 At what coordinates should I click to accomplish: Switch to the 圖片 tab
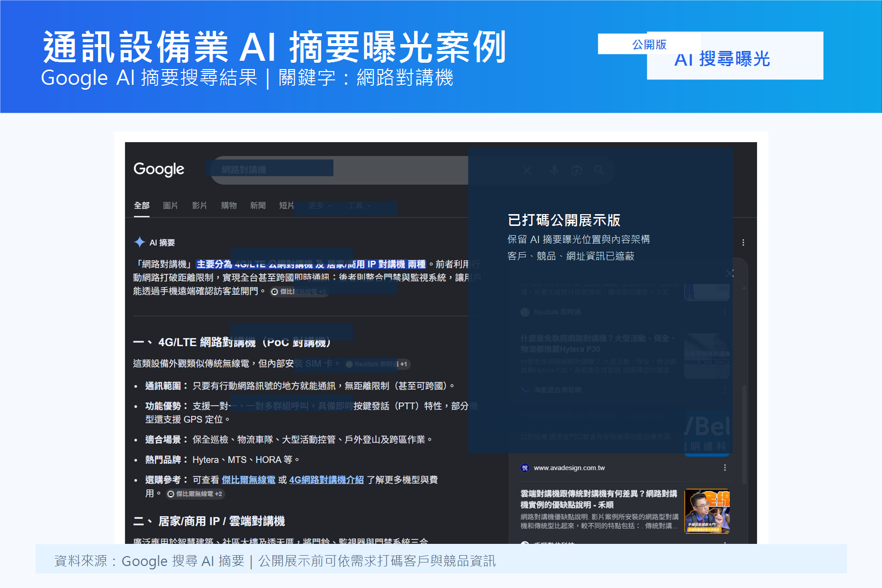point(171,205)
